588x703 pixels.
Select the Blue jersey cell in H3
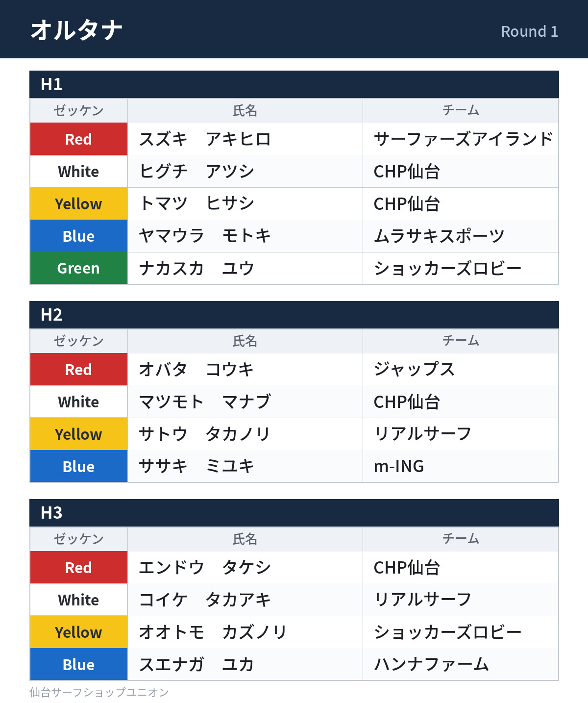click(x=79, y=664)
